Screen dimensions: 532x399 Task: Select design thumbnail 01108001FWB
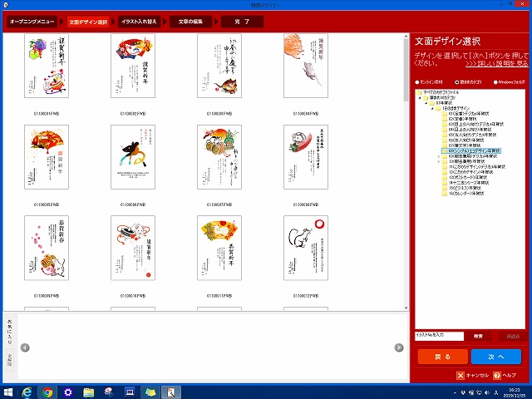[47, 66]
